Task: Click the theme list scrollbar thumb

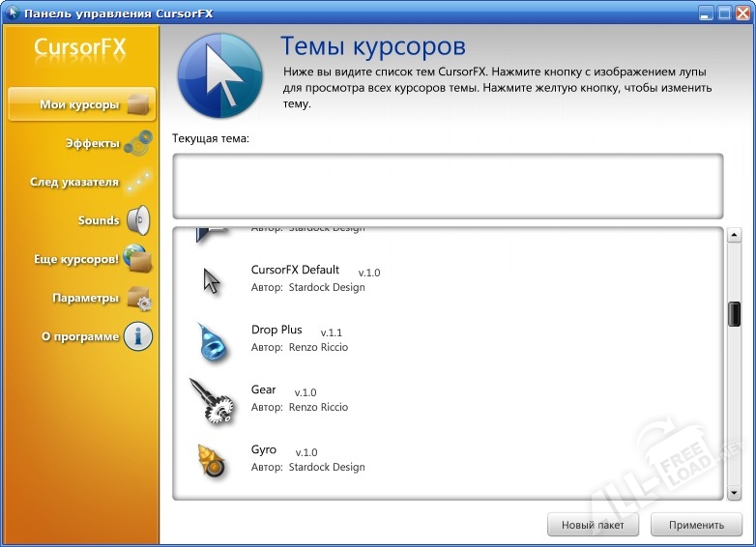Action: [734, 314]
